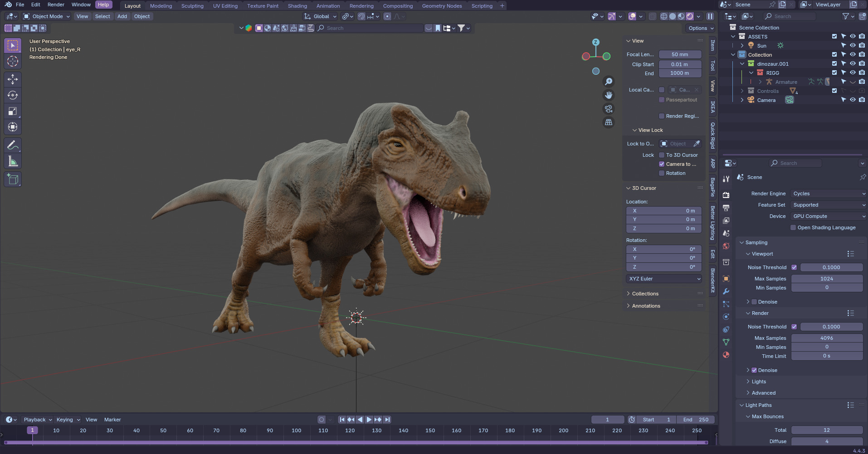Enable the Render Region checkbox
The width and height of the screenshot is (868, 454).
(x=662, y=116)
